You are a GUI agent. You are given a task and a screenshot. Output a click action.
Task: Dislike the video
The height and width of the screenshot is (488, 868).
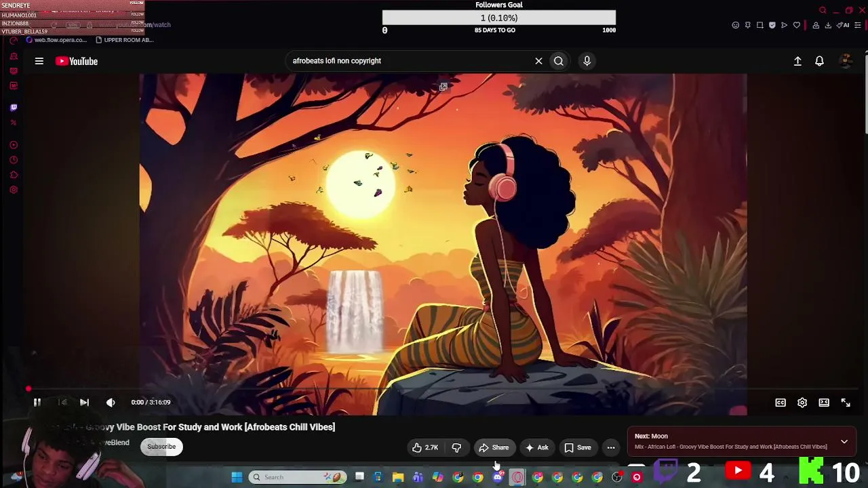[456, 447]
